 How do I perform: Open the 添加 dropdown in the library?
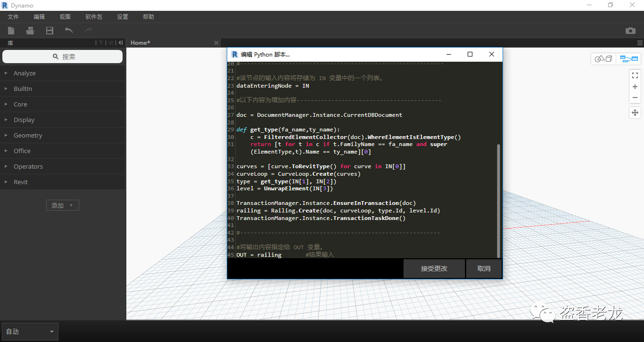[63, 205]
